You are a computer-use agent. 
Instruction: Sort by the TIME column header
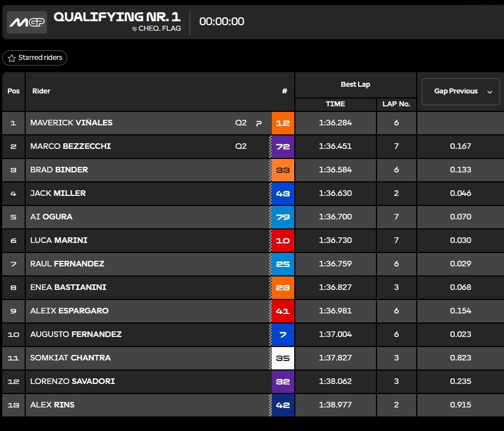pos(336,104)
